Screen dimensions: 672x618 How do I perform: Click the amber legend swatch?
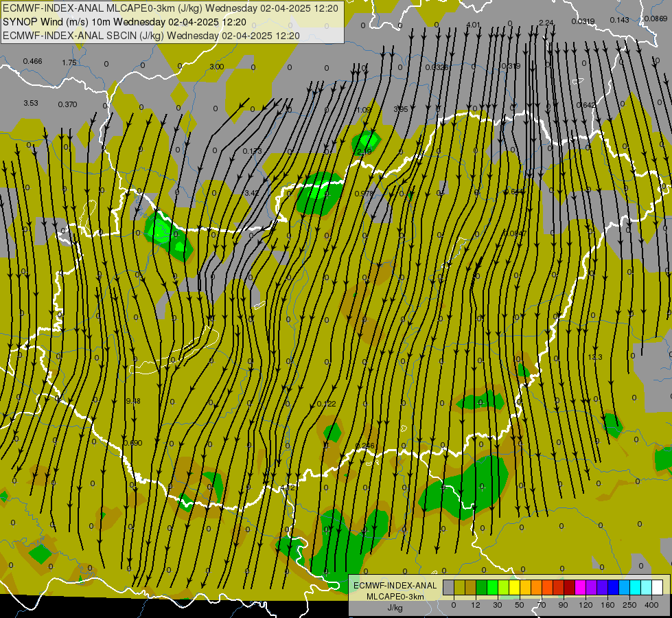click(525, 587)
